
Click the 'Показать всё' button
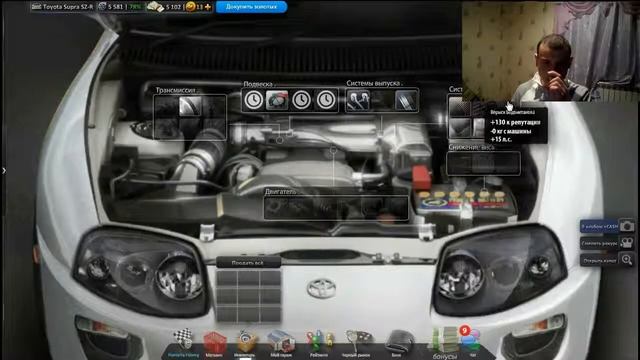pos(248,263)
